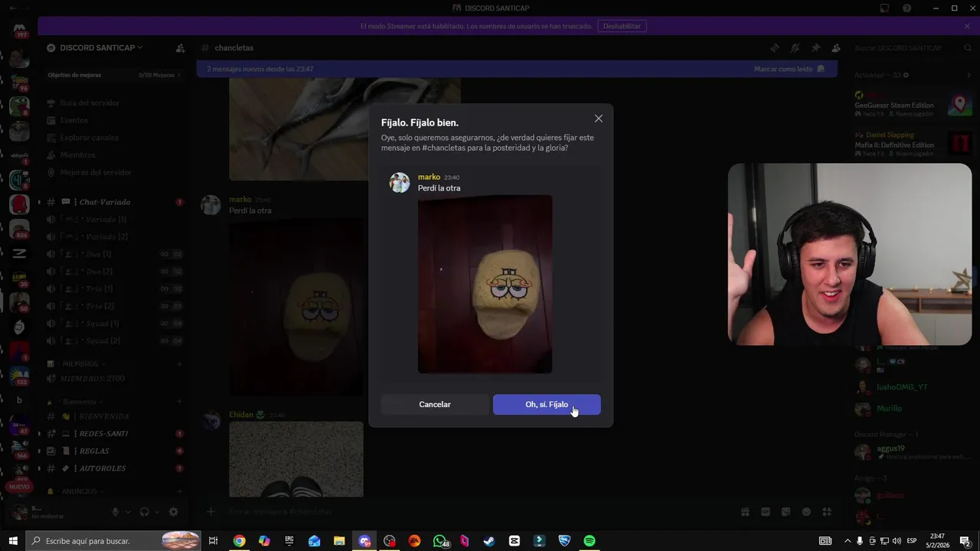Open Steam from the taskbar
This screenshot has height=551, width=980.
click(x=489, y=541)
